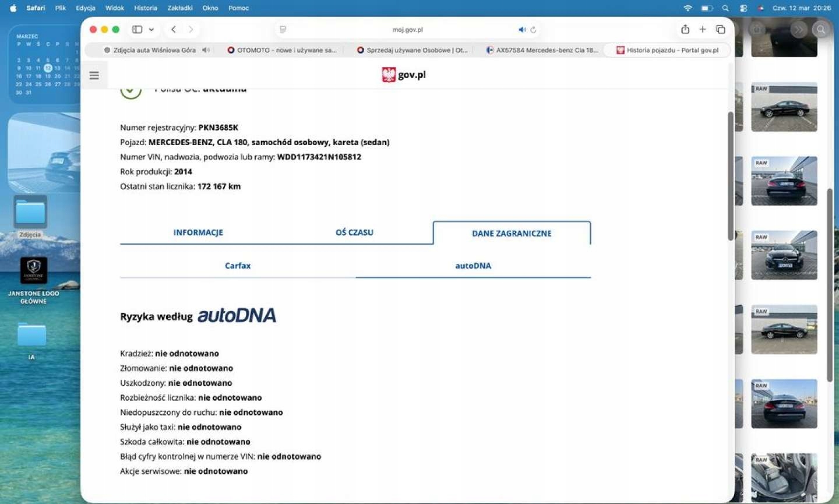Screen dimensions: 839x504
Task: Go forward to the next page
Action: tap(191, 29)
